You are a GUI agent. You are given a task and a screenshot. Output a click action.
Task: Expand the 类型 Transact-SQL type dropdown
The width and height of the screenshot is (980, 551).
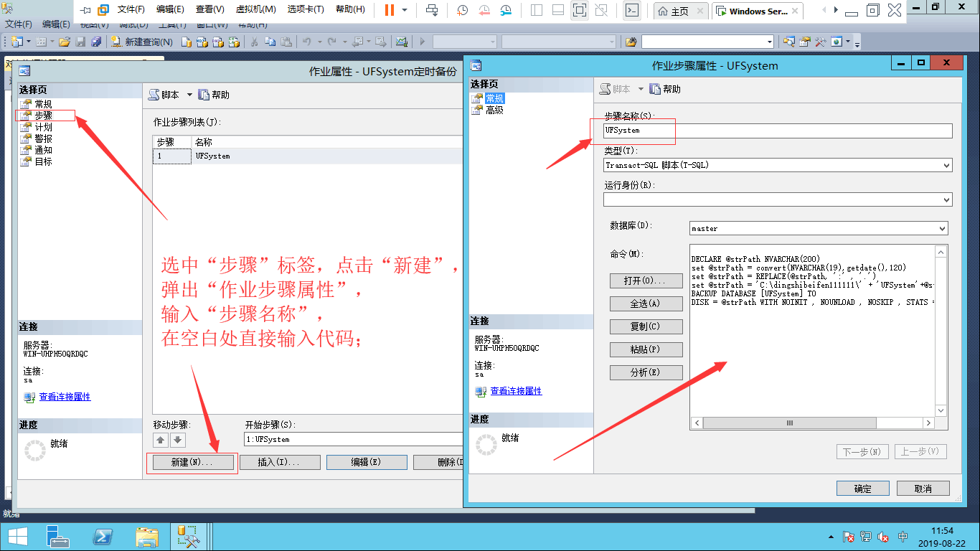point(946,165)
